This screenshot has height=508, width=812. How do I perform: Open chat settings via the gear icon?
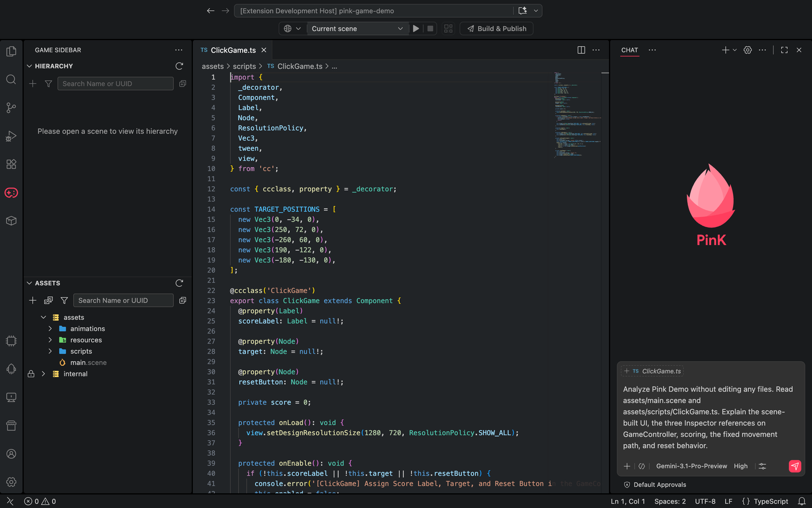tap(748, 50)
